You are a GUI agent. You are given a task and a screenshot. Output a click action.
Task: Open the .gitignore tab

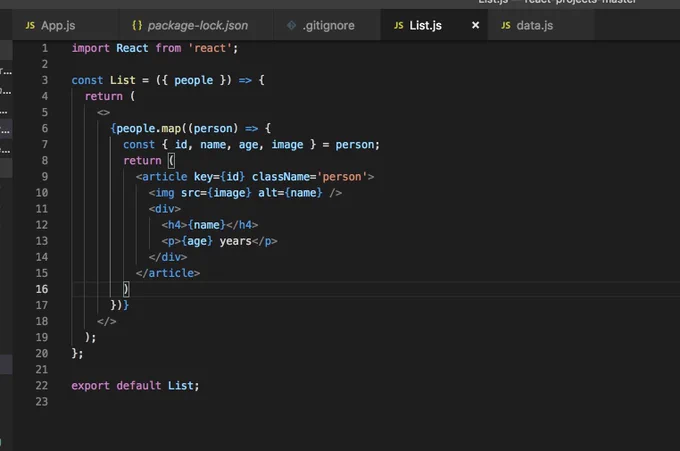pyautogui.click(x=327, y=26)
